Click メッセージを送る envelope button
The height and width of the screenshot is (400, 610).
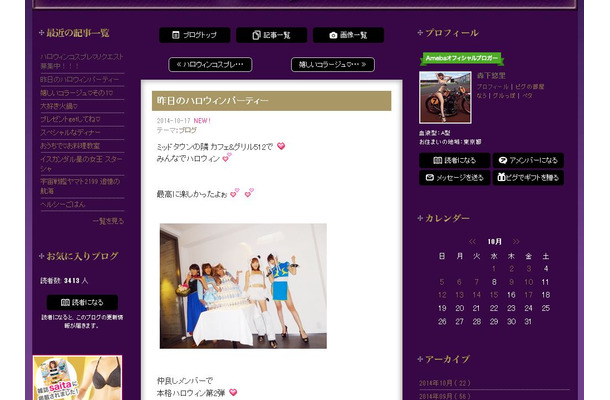(x=454, y=178)
